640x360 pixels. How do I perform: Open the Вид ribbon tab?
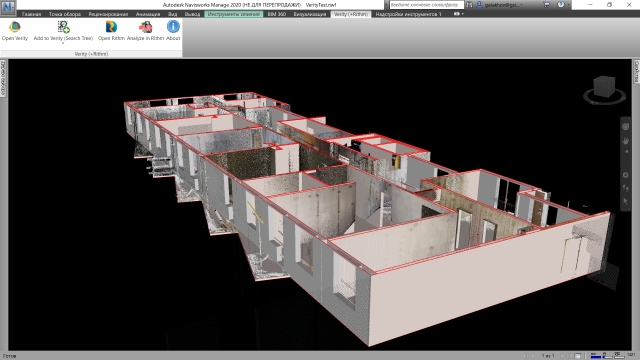point(173,14)
